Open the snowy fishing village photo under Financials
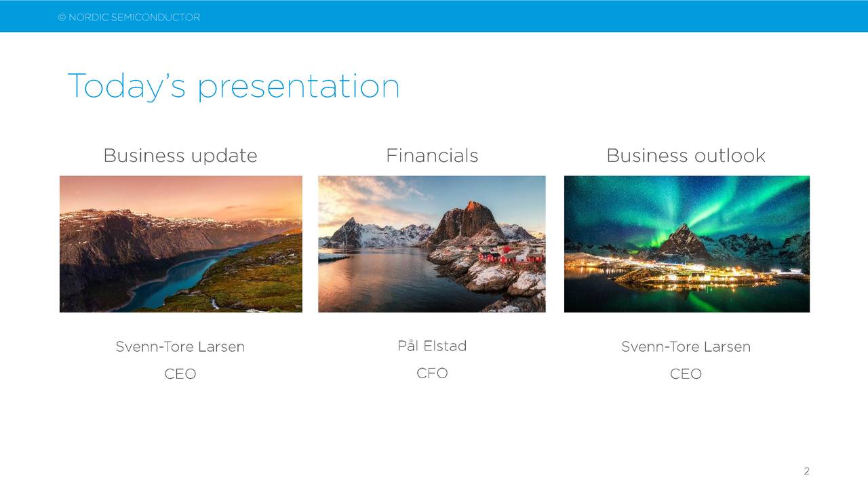The image size is (868, 488). (431, 244)
